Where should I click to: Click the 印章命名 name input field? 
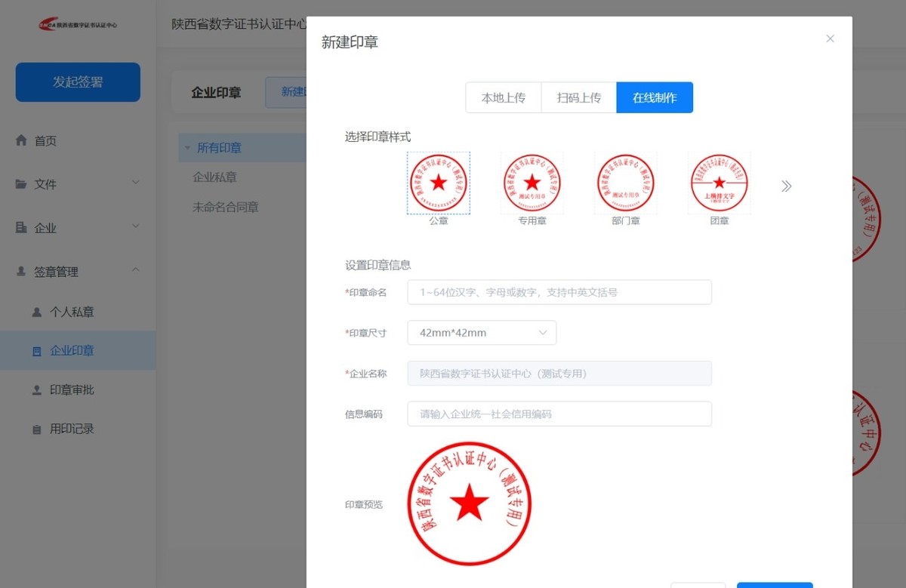tap(559, 292)
